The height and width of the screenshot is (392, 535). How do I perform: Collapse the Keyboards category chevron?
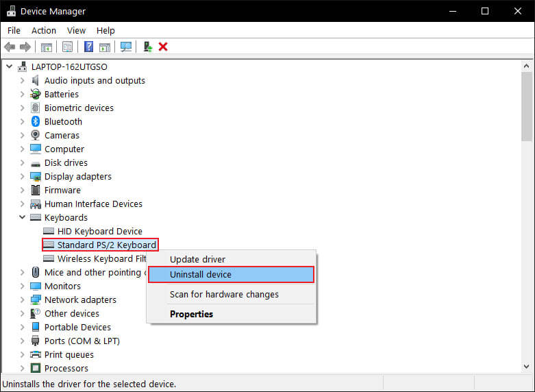pos(22,217)
